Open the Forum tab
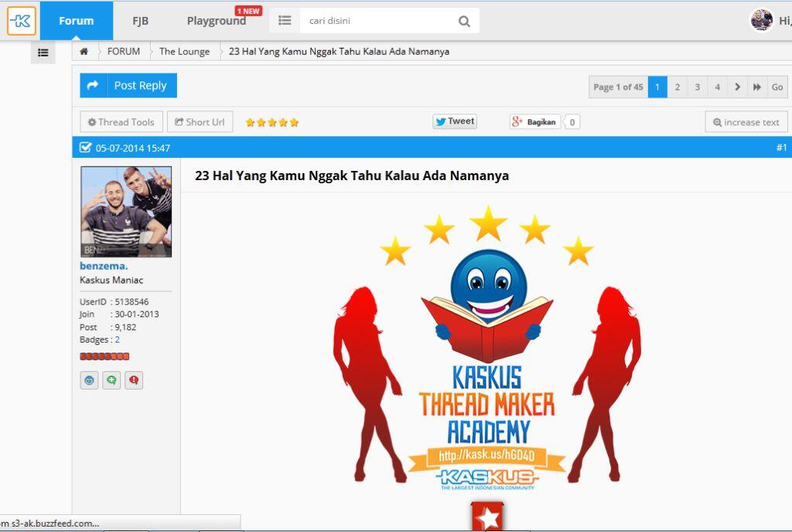792x532 pixels. (77, 21)
